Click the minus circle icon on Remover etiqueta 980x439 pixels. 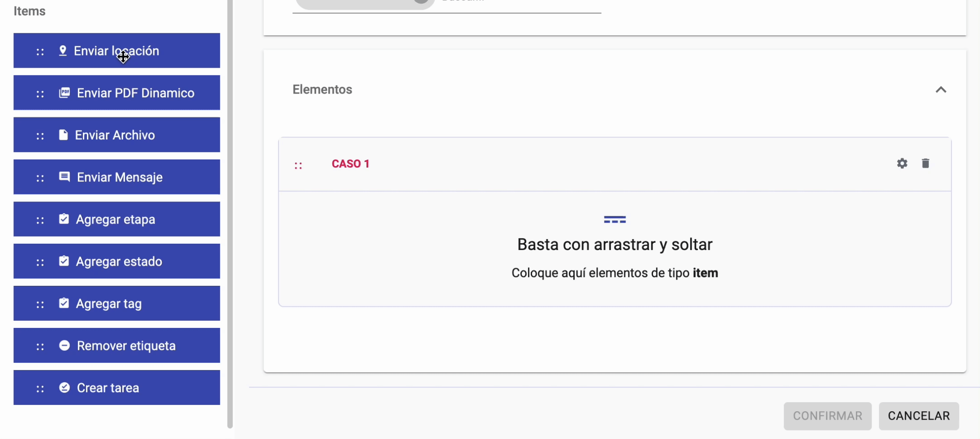[x=64, y=345]
